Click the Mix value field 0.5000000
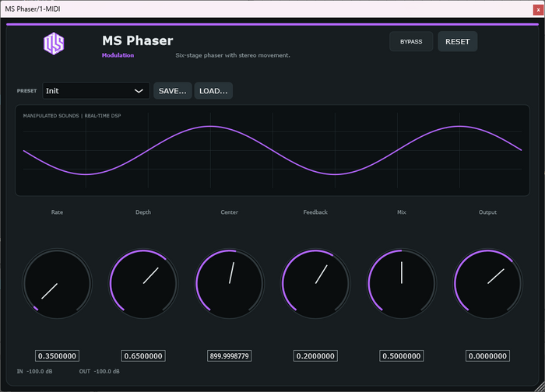Viewport: 545px width, 392px height. pos(402,356)
